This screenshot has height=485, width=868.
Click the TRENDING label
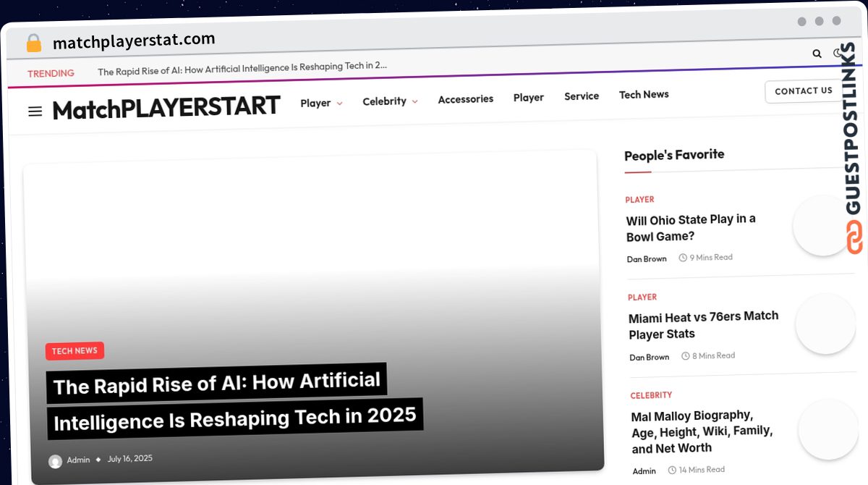51,73
